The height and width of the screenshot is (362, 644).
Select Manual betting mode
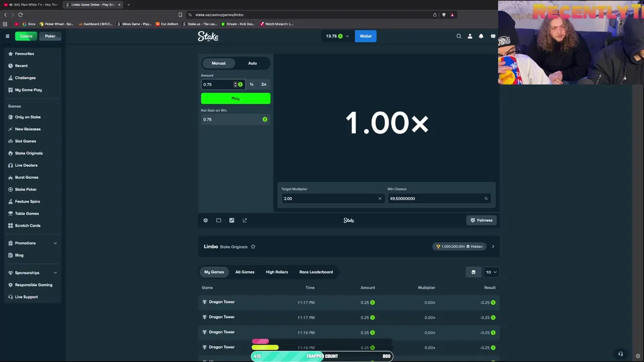pos(218,63)
